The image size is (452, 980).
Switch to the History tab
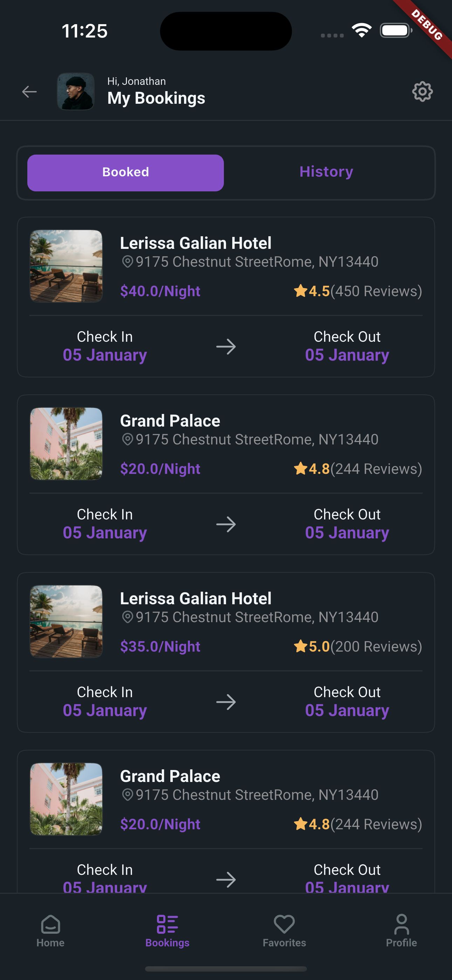(x=326, y=172)
